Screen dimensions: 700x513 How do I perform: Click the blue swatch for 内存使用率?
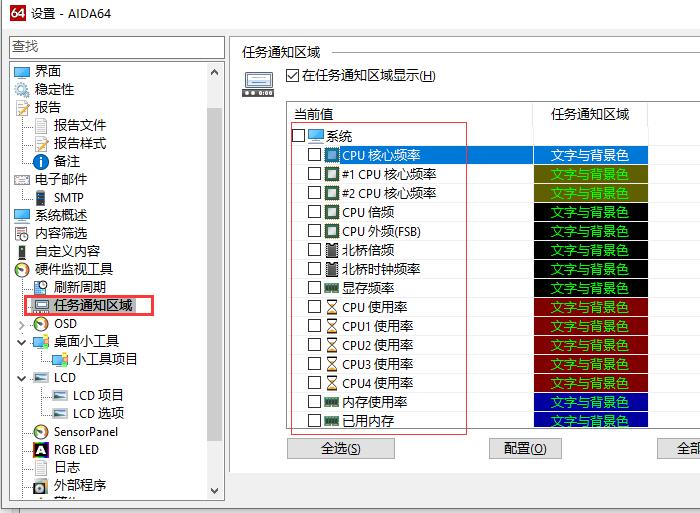(x=591, y=402)
